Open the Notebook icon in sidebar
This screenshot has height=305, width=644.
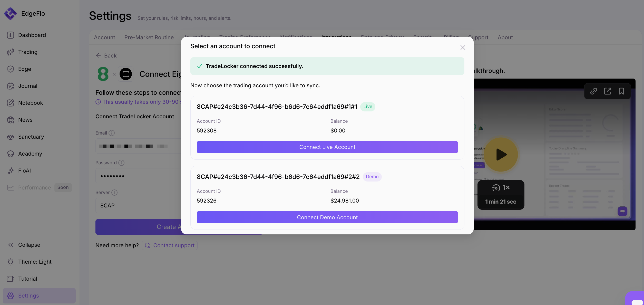coord(11,103)
